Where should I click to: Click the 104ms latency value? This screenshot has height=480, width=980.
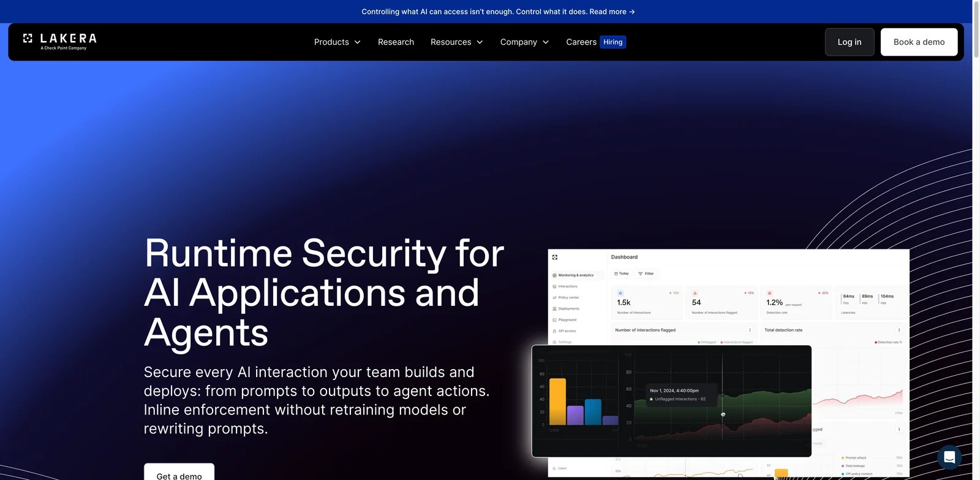tap(887, 296)
